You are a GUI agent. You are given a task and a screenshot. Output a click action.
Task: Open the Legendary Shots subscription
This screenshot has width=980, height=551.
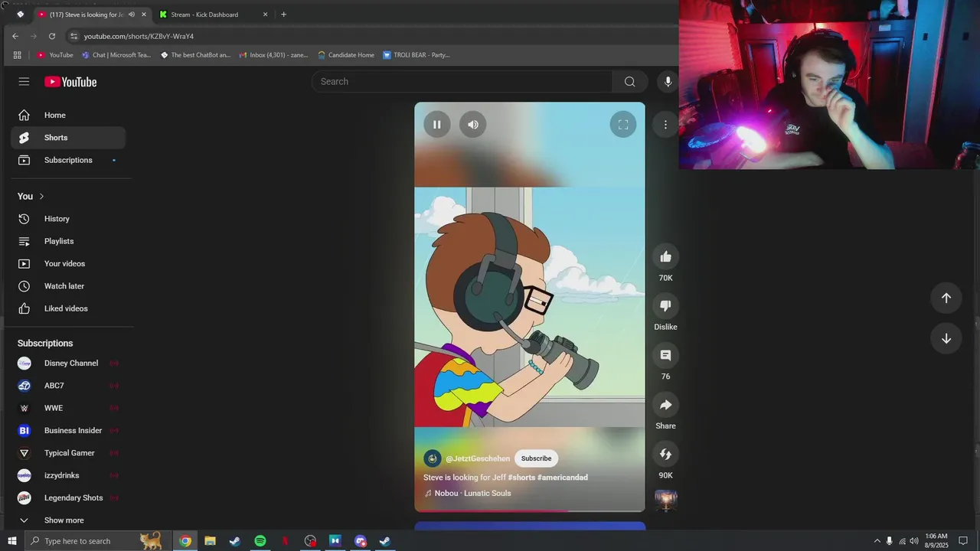(x=69, y=498)
